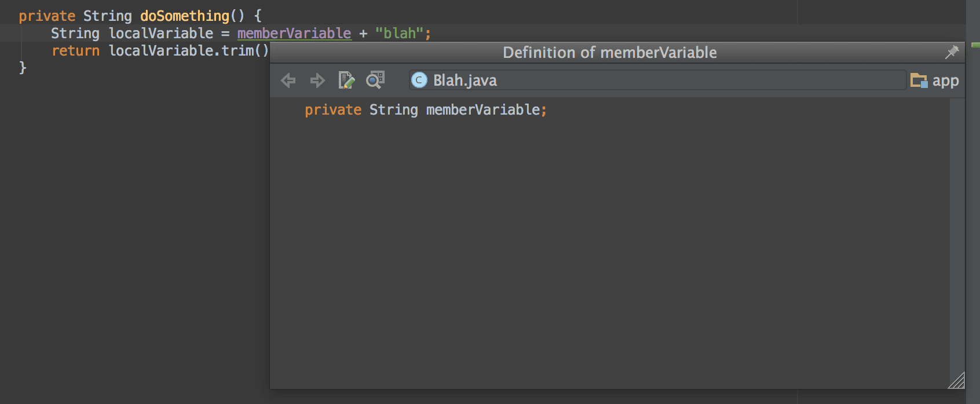
Task: Follow the underlined memberVariable link in editor
Action: [x=294, y=34]
